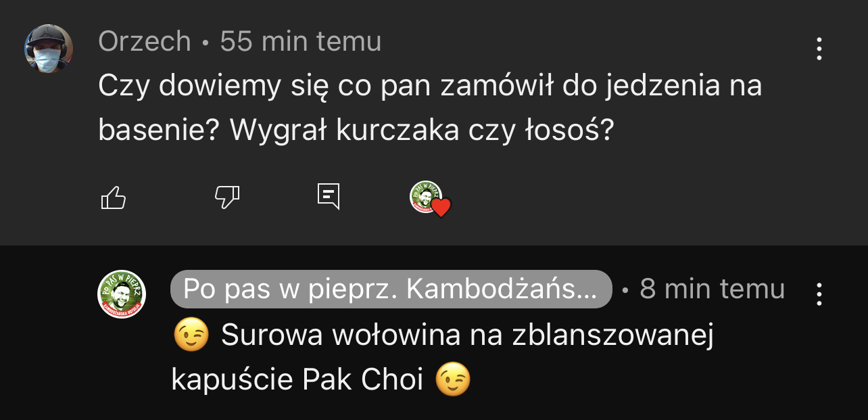868x420 pixels.
Task: Tap the creator heart badge on the comment
Action: pyautogui.click(x=431, y=199)
